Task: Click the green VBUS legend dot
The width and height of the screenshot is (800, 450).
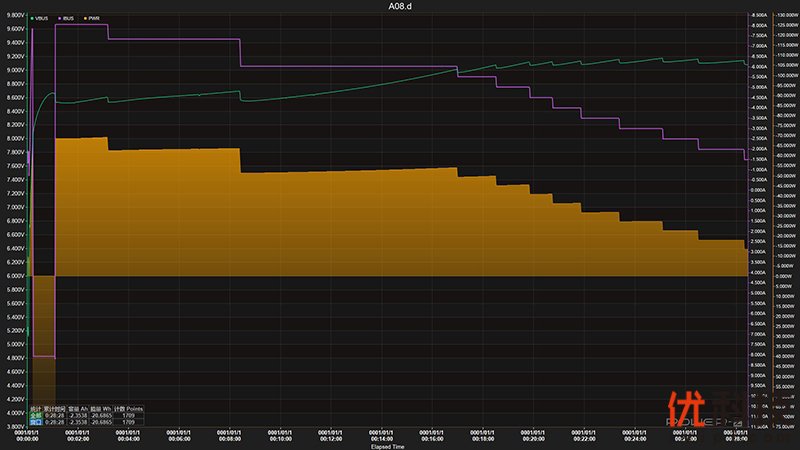Action: pos(33,18)
